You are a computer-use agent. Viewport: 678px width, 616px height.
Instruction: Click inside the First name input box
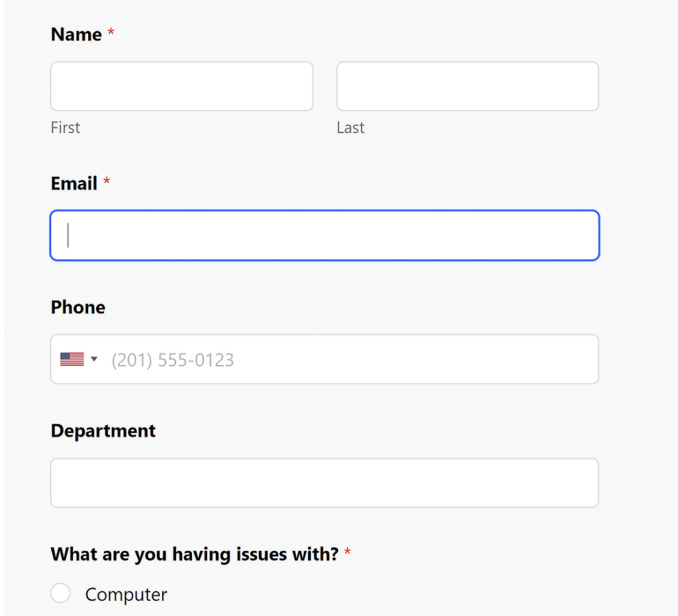click(181, 86)
